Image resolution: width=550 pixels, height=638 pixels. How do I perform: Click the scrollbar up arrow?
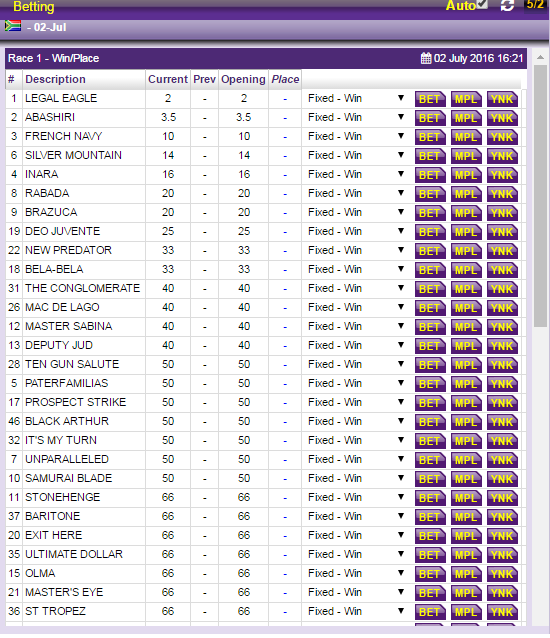click(540, 57)
